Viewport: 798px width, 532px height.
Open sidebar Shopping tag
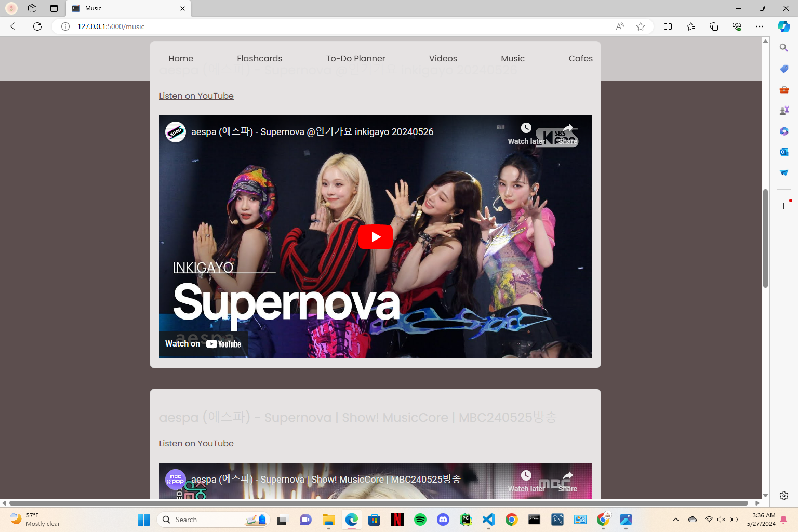tap(784, 69)
